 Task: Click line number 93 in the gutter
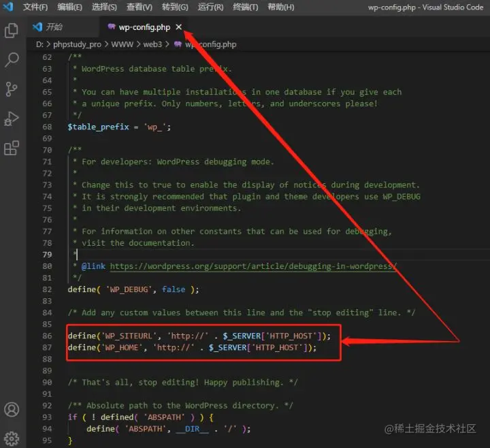47,417
